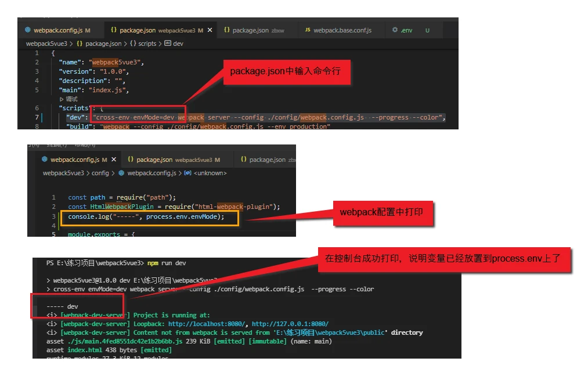Click the ./js/main.4fed8551dc42e1b2b6bb.js asset path

(x=125, y=342)
